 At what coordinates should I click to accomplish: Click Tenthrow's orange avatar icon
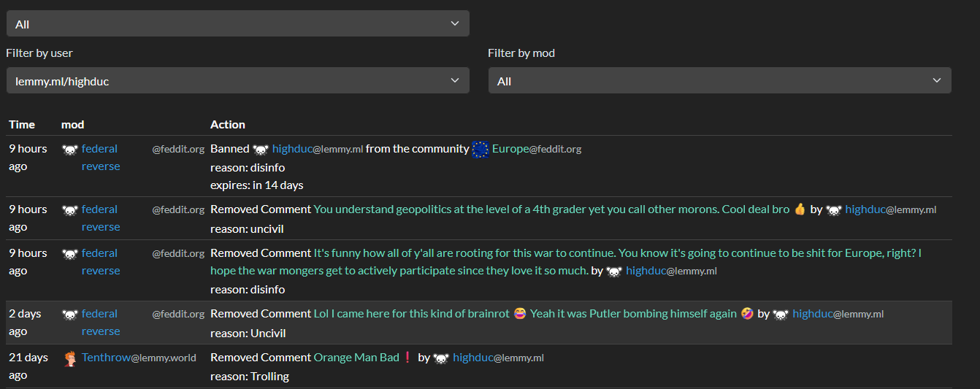pyautogui.click(x=70, y=358)
